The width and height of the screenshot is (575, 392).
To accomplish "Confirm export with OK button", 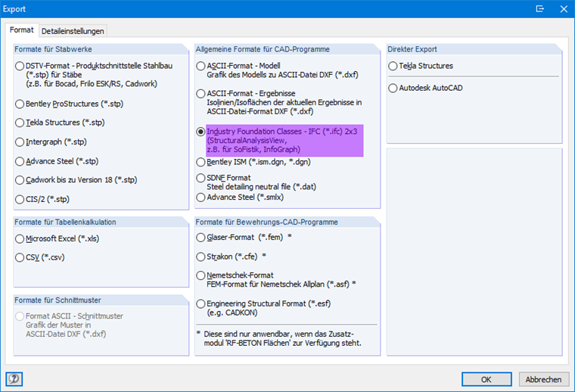I will [486, 379].
